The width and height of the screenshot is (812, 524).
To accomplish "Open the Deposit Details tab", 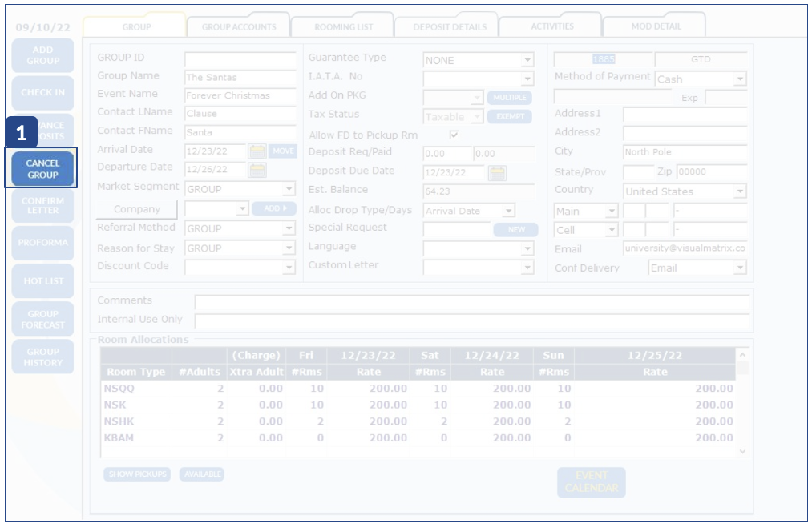I will point(450,26).
